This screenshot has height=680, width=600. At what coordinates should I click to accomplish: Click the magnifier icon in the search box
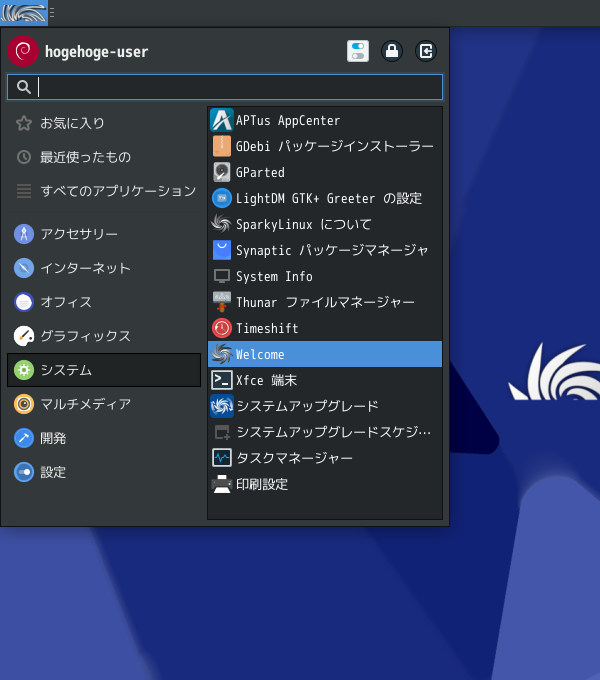coord(24,87)
